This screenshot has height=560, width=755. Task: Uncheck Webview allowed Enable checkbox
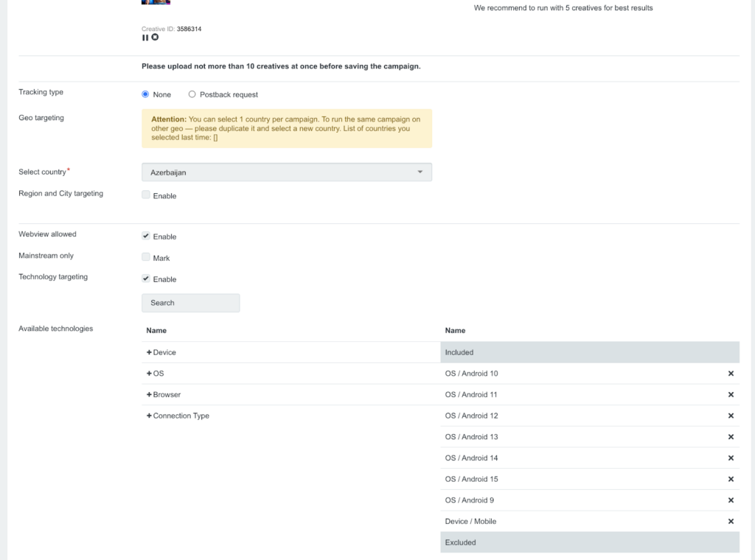[x=146, y=236]
